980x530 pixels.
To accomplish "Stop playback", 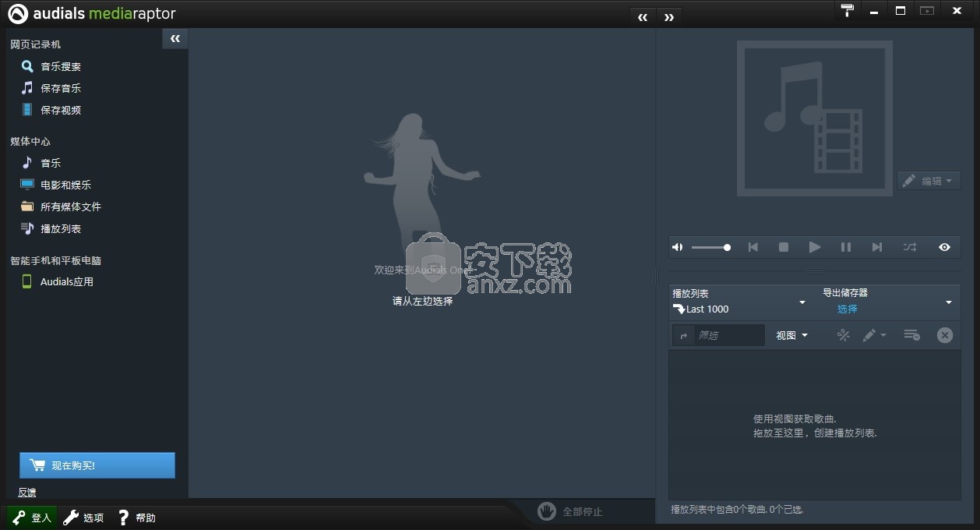I will tap(784, 247).
